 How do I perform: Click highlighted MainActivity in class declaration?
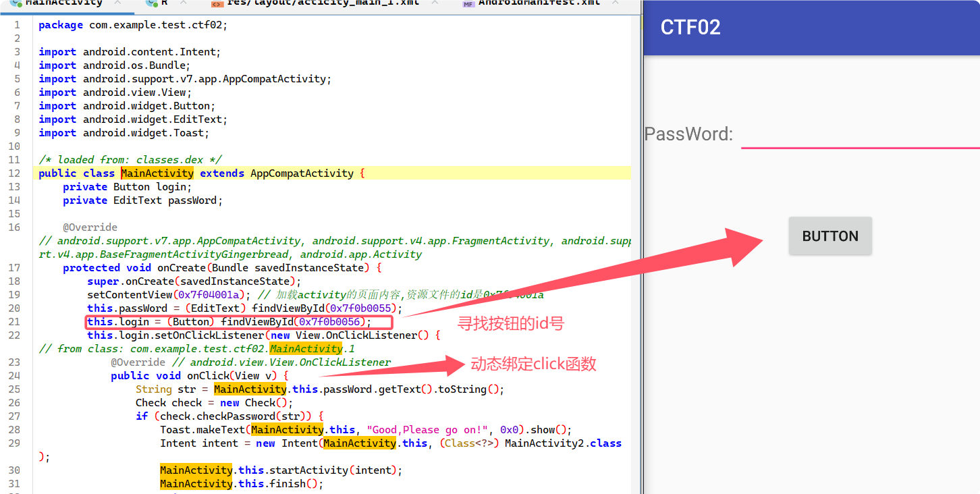(x=157, y=173)
